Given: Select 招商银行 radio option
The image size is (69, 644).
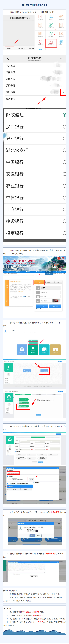Looking at the screenshot, I should coord(65,233).
